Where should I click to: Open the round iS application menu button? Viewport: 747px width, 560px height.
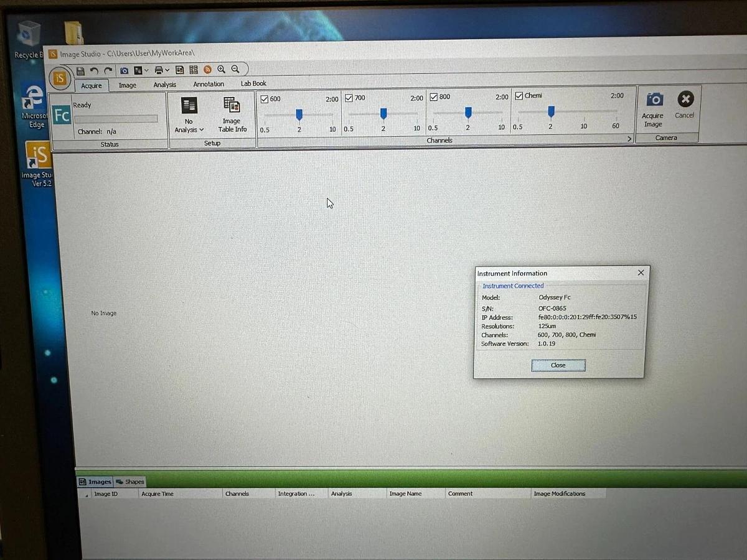coord(60,78)
